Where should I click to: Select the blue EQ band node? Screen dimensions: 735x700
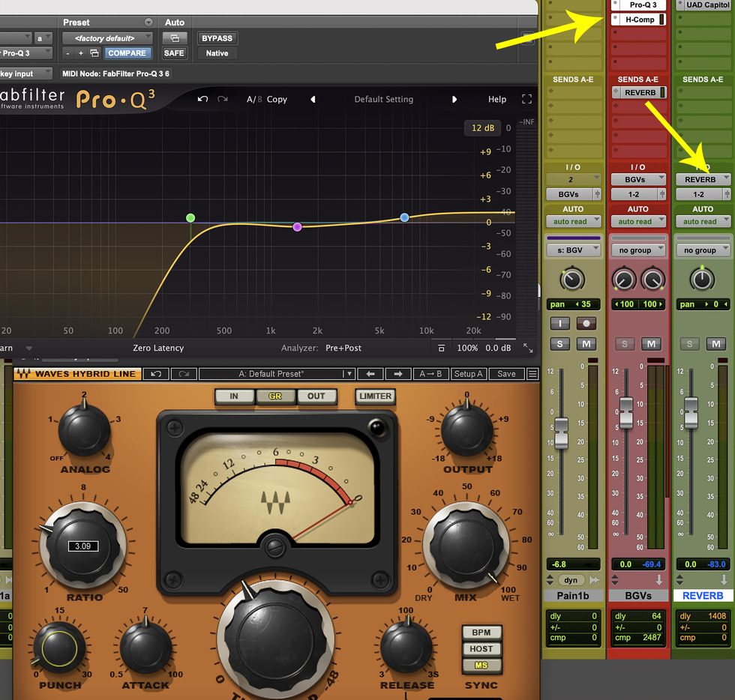click(x=404, y=217)
